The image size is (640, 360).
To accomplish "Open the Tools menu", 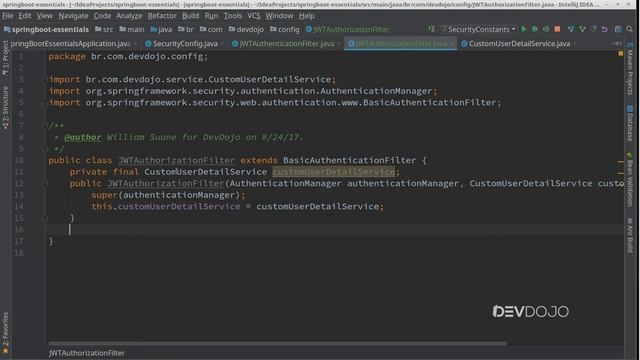I will 233,16.
